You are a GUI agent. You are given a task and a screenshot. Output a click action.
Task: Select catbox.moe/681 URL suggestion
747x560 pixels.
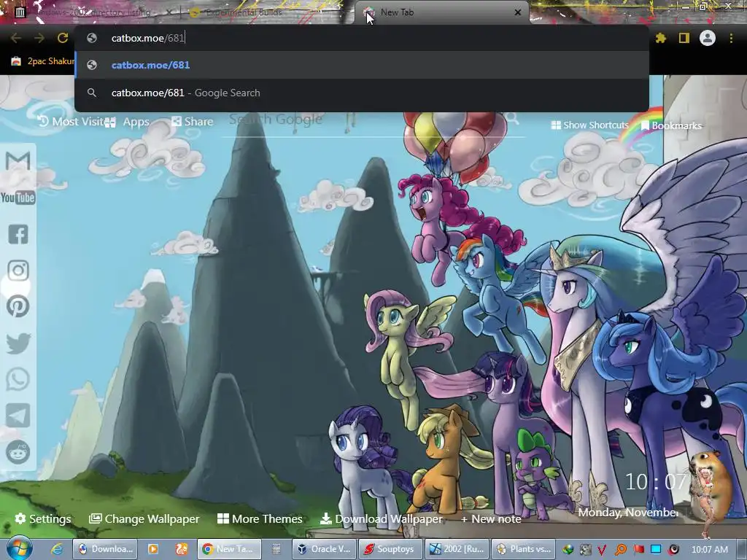tap(362, 65)
